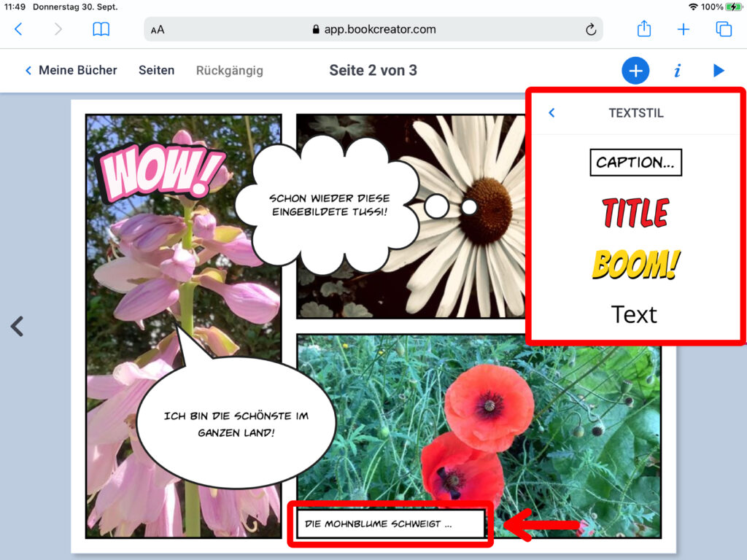Show Safari tabs overview icon

coord(724,29)
